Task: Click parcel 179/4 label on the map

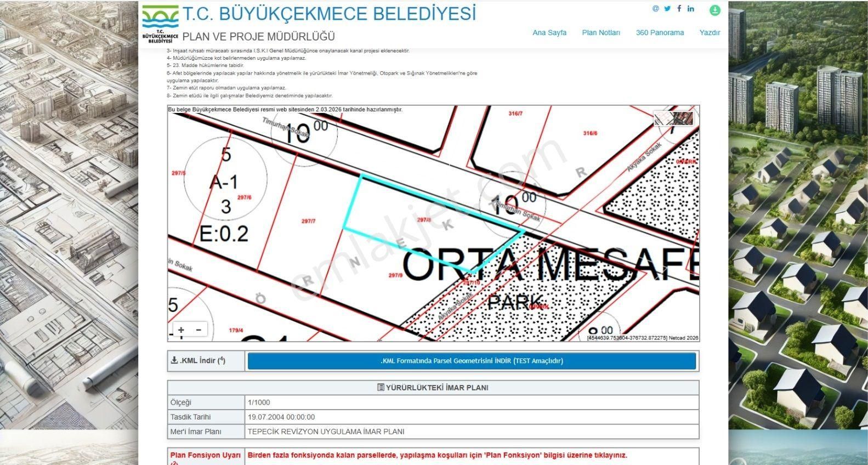Action: 236,330
